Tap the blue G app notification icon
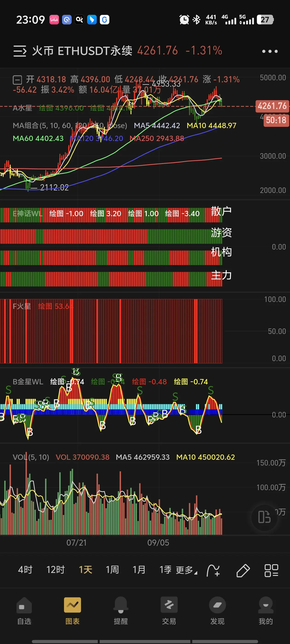The height and width of the screenshot is (644, 290). [104, 20]
